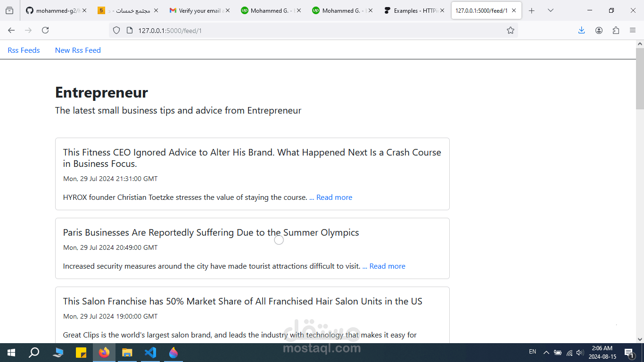
Task: Open the volume control in the system tray
Action: click(x=579, y=352)
